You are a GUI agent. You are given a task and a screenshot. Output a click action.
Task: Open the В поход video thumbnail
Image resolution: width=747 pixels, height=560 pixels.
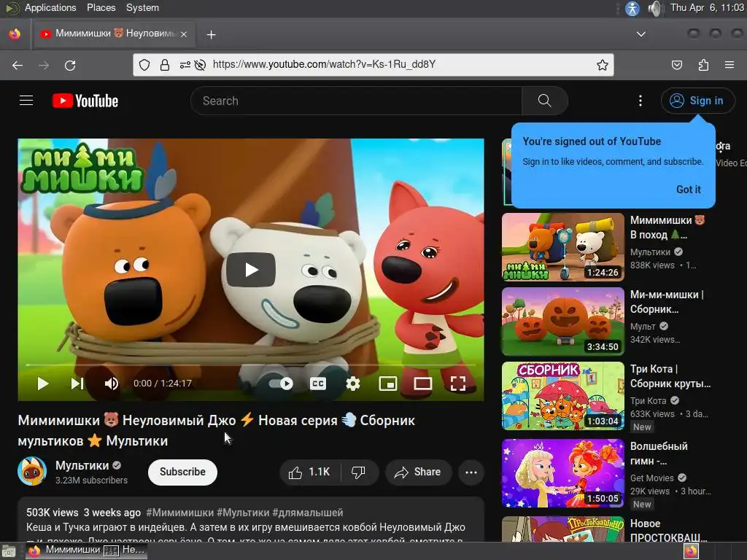tap(562, 247)
